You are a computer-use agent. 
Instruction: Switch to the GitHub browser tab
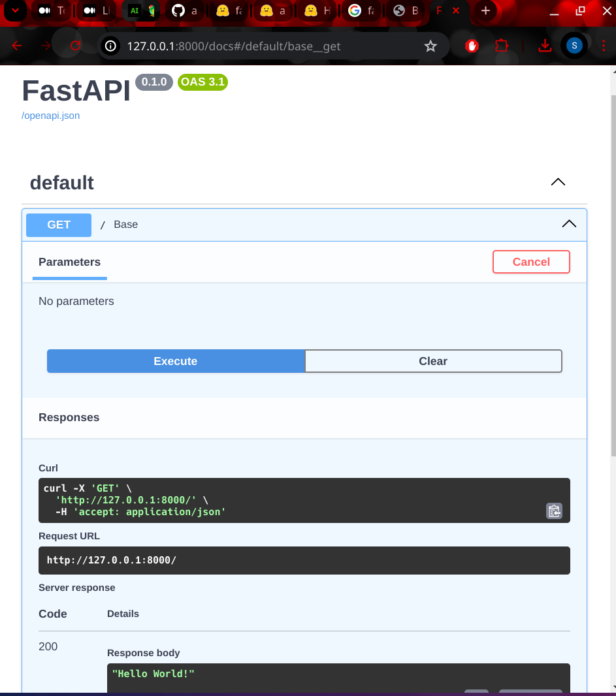pyautogui.click(x=184, y=11)
